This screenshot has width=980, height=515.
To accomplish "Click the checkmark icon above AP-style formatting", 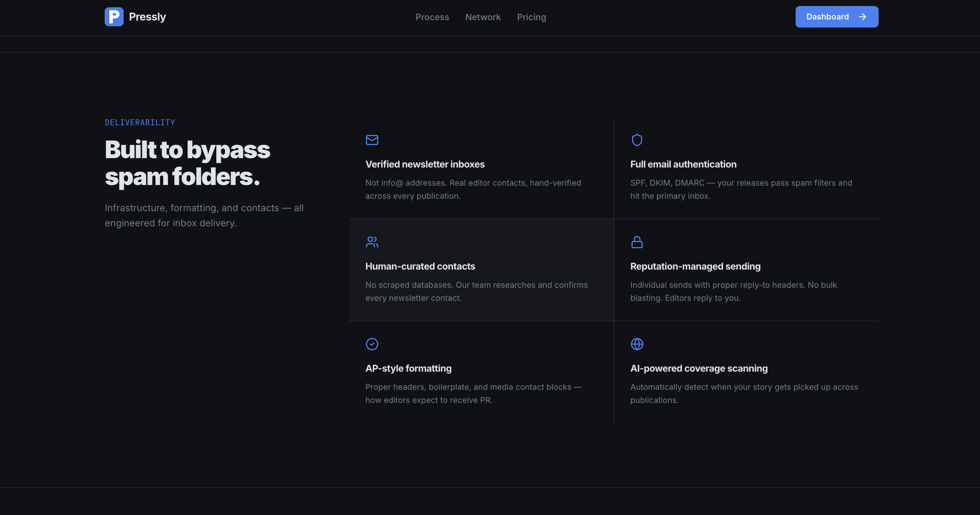I will (x=372, y=344).
